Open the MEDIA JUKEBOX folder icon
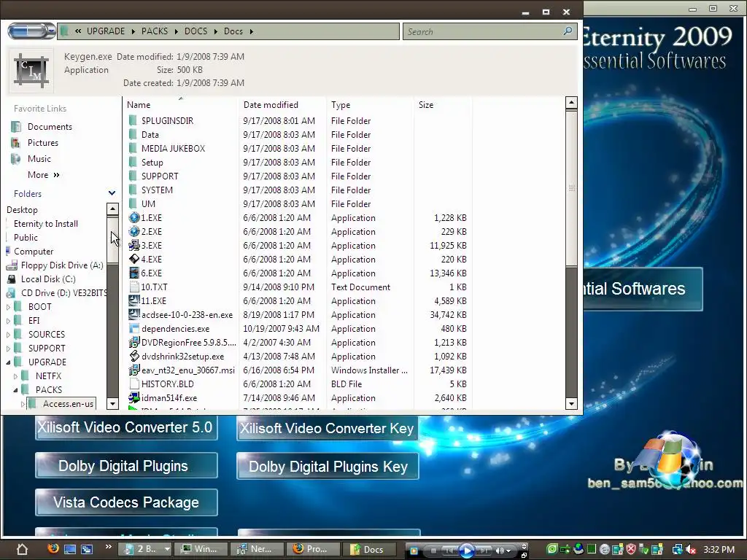 tap(133, 148)
